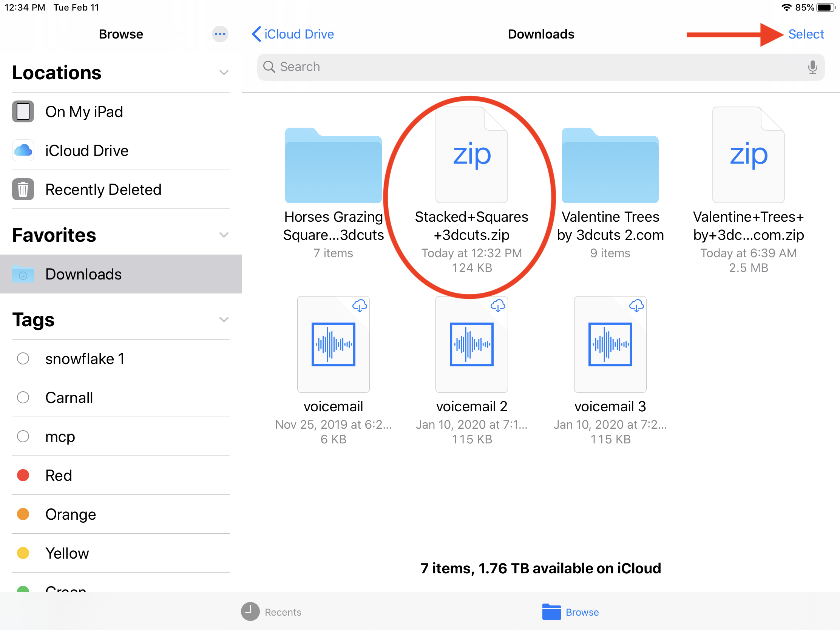Collapse the Locations section chevron
This screenshot has height=630, width=840.
click(224, 73)
